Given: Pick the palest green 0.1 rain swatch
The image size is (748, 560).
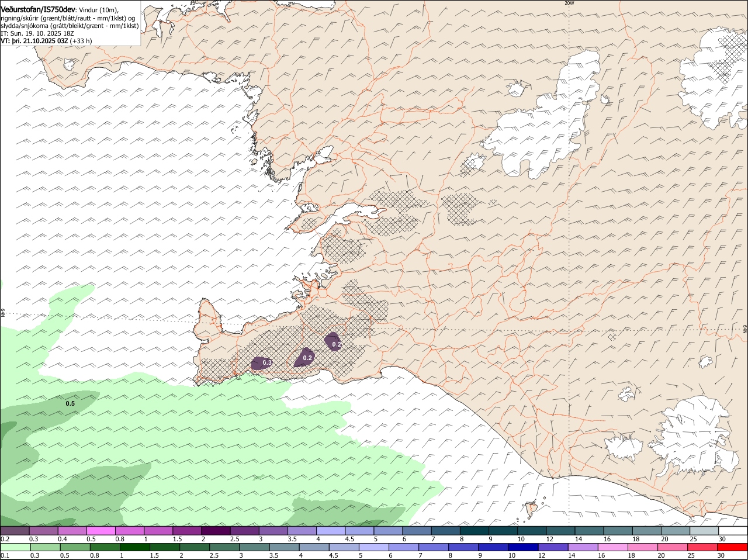Looking at the screenshot, I should click(x=15, y=547).
